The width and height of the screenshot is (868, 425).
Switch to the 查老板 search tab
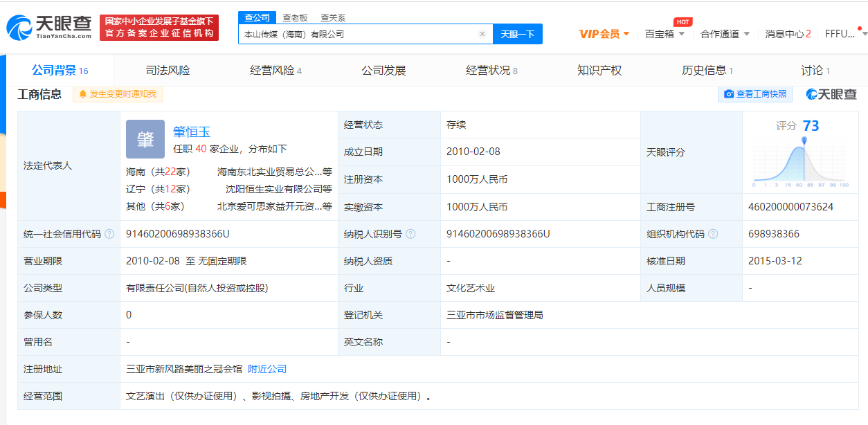pyautogui.click(x=295, y=17)
